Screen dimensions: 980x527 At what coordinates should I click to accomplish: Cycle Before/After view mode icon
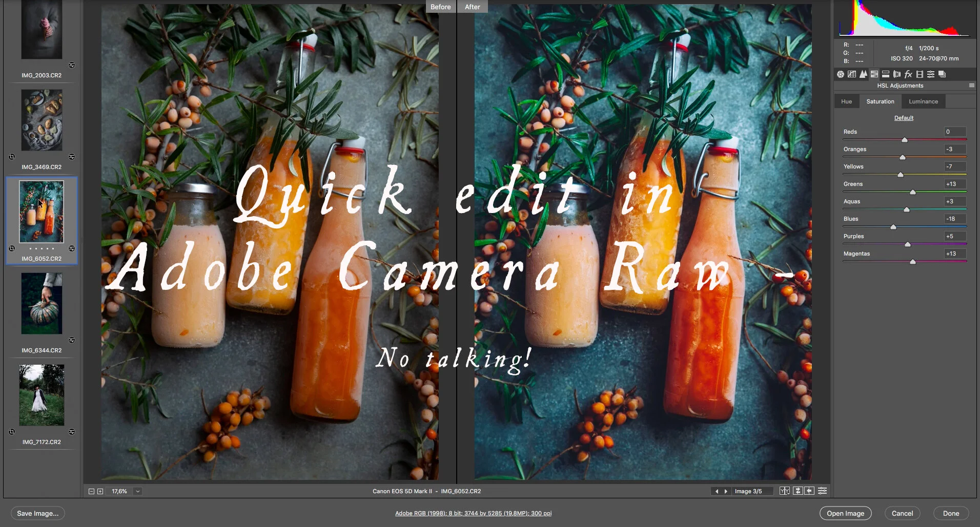(x=785, y=491)
